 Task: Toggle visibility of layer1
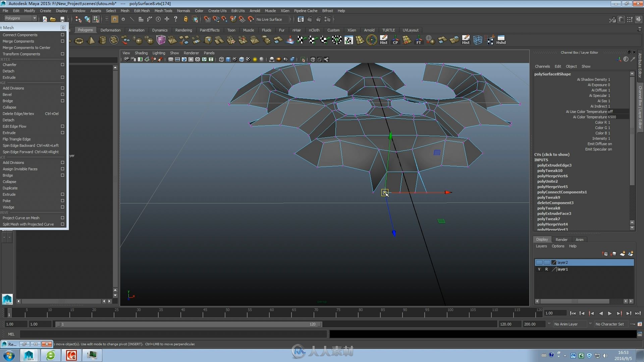pyautogui.click(x=539, y=269)
